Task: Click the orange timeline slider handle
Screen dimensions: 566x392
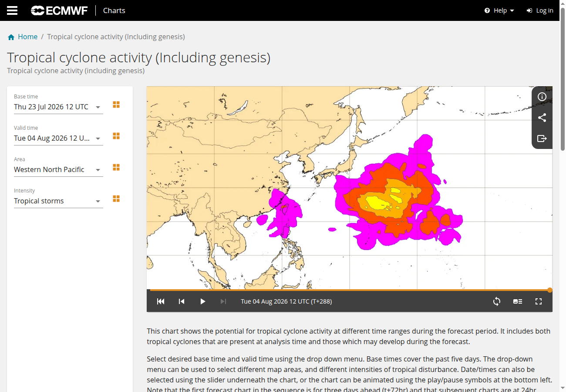Action: [x=550, y=290]
